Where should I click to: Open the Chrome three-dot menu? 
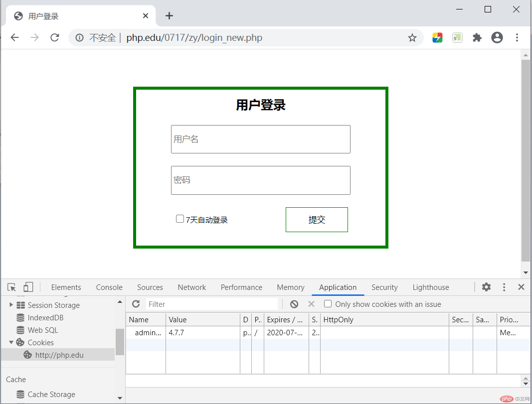(517, 38)
